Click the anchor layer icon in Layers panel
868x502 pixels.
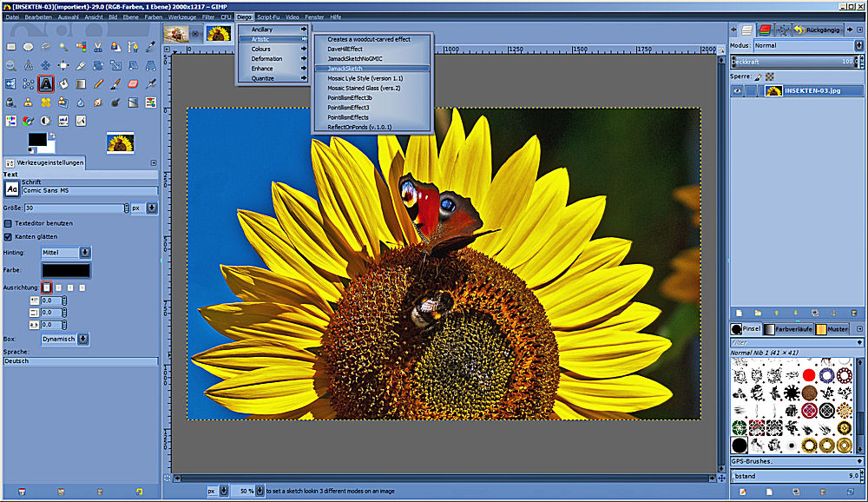tap(833, 313)
